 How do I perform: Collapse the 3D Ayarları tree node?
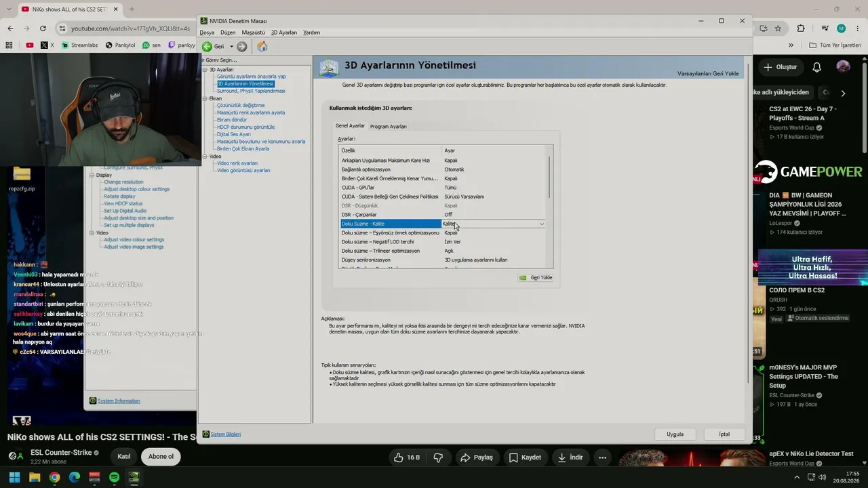205,70
